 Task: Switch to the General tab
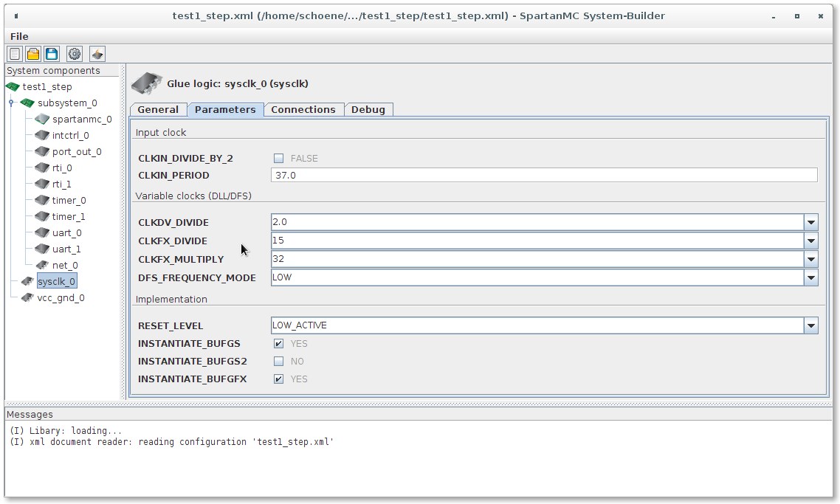[x=158, y=110]
